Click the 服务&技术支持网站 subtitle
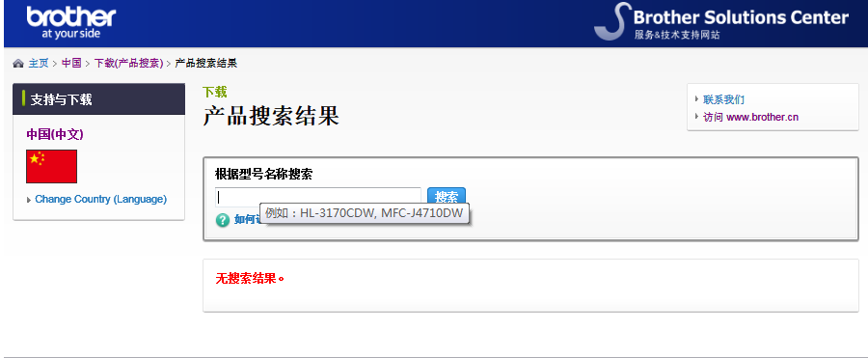 point(677,35)
